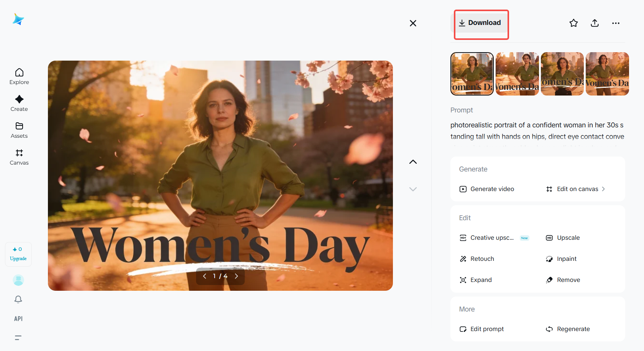Click the Upgrade credits button

click(x=18, y=254)
